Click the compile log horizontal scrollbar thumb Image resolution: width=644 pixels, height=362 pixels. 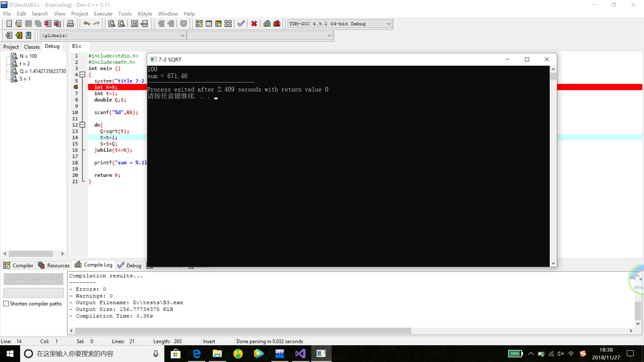[x=243, y=331]
